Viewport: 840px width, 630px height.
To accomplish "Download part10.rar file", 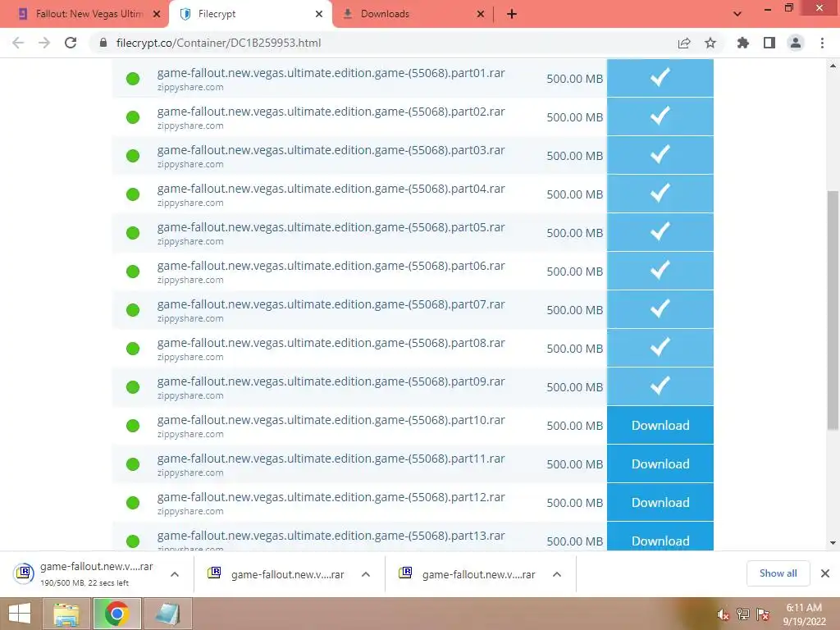I will [x=660, y=426].
